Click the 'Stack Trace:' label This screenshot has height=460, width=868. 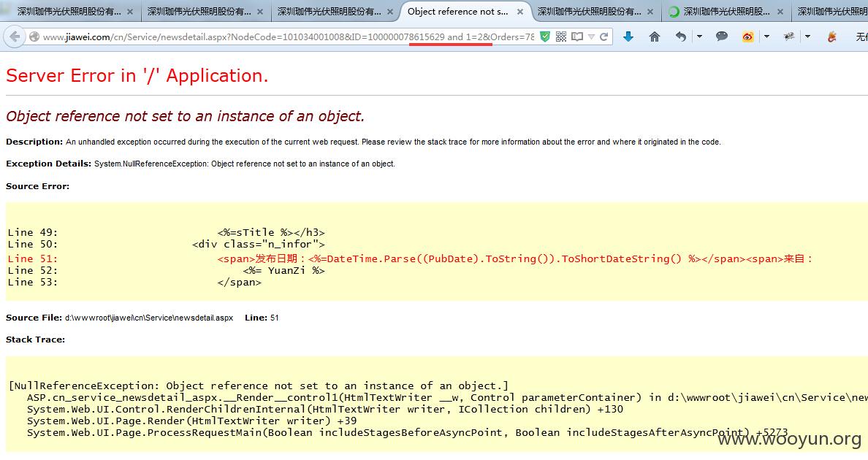pyautogui.click(x=35, y=340)
